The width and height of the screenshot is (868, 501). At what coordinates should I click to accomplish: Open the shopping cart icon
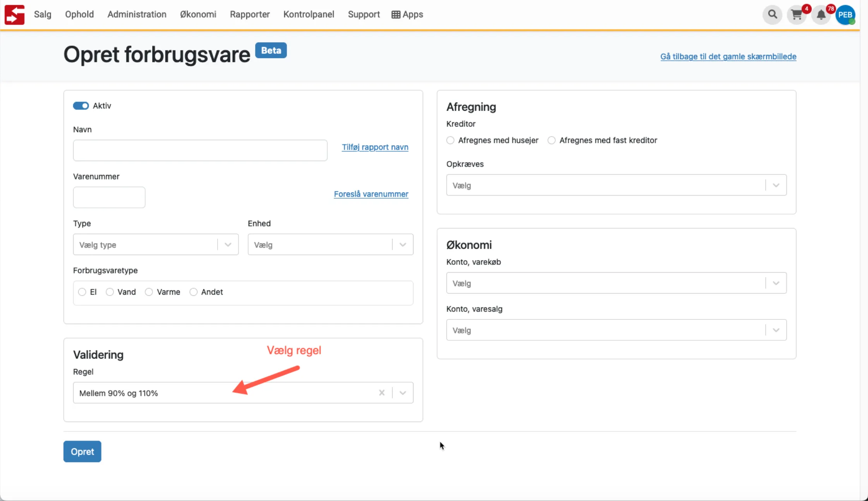[x=796, y=15]
